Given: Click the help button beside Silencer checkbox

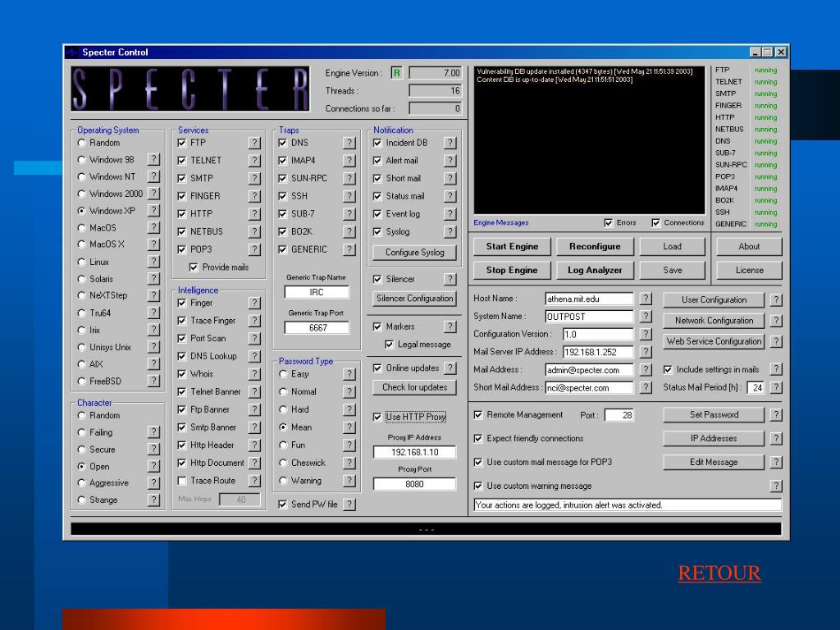Looking at the screenshot, I should coord(450,279).
